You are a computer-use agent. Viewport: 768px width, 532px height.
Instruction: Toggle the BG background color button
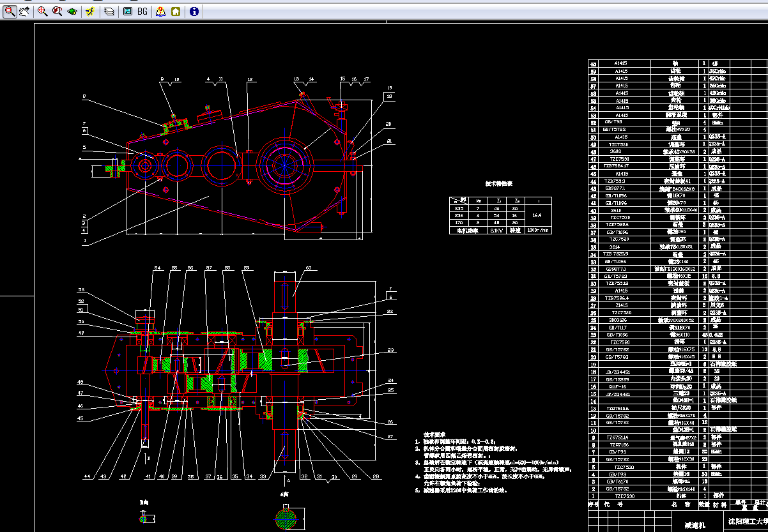tap(142, 11)
